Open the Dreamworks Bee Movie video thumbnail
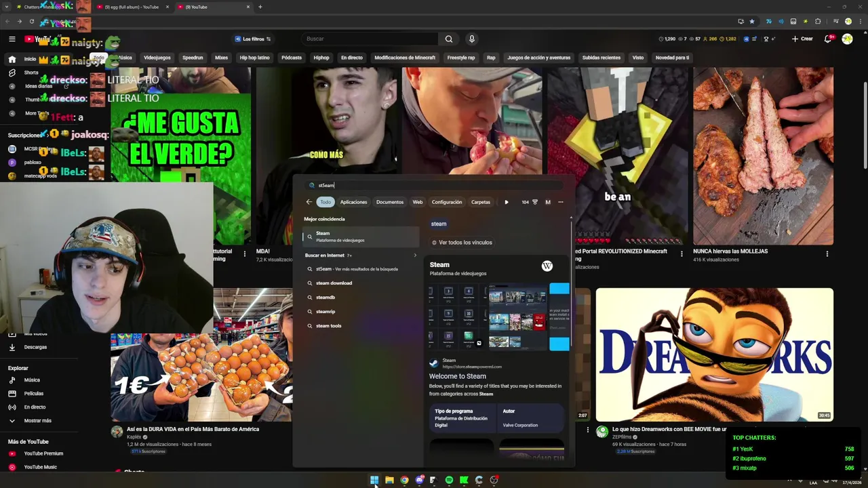 pos(715,354)
